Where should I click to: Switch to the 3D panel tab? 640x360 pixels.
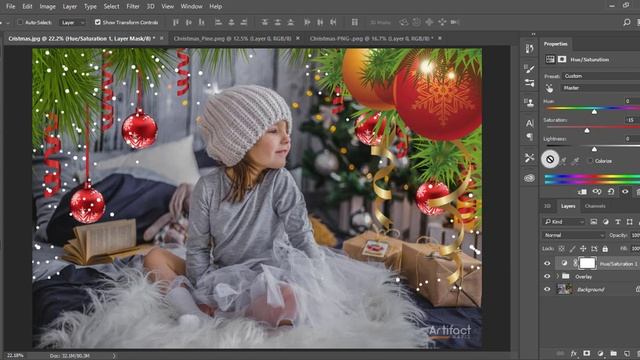[547, 206]
